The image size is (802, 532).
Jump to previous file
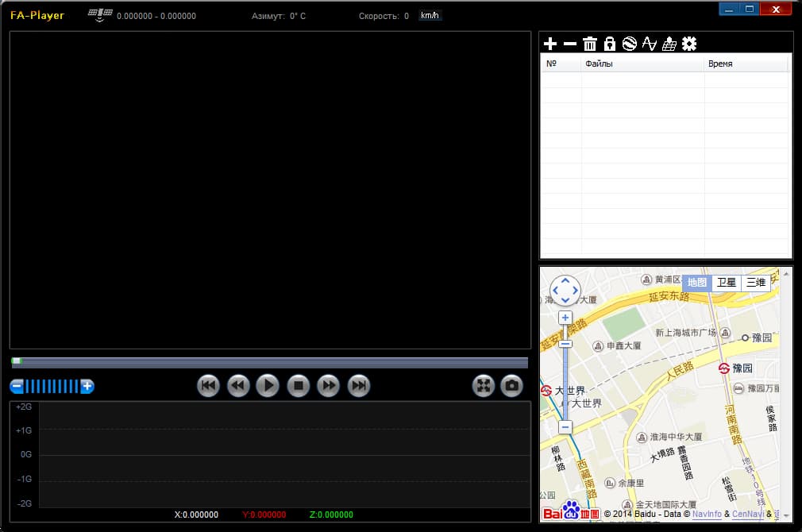click(208, 386)
